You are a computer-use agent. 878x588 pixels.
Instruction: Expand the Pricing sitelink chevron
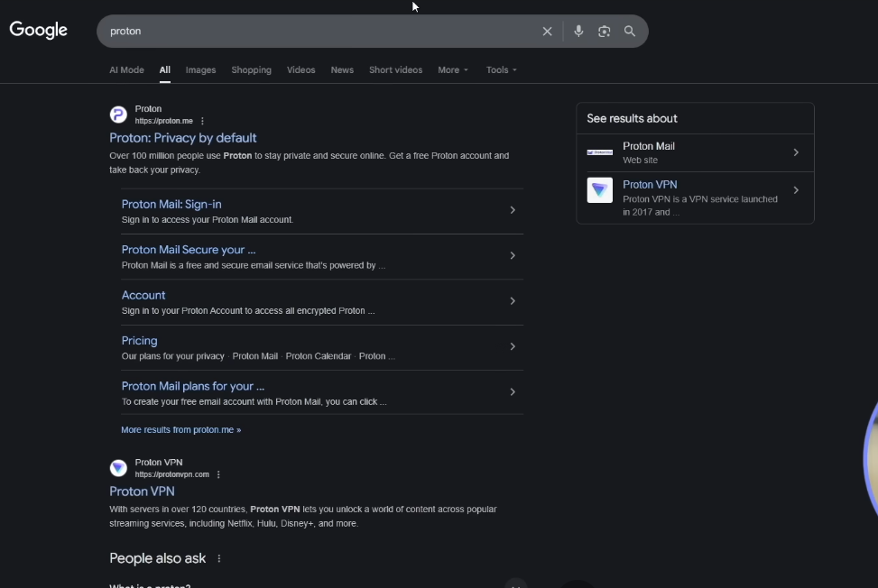pos(513,346)
